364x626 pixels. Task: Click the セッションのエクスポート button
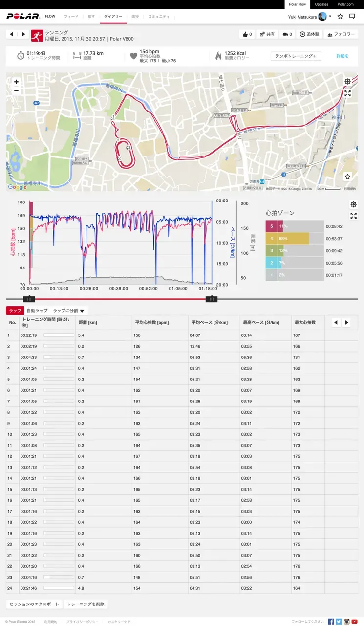click(34, 604)
